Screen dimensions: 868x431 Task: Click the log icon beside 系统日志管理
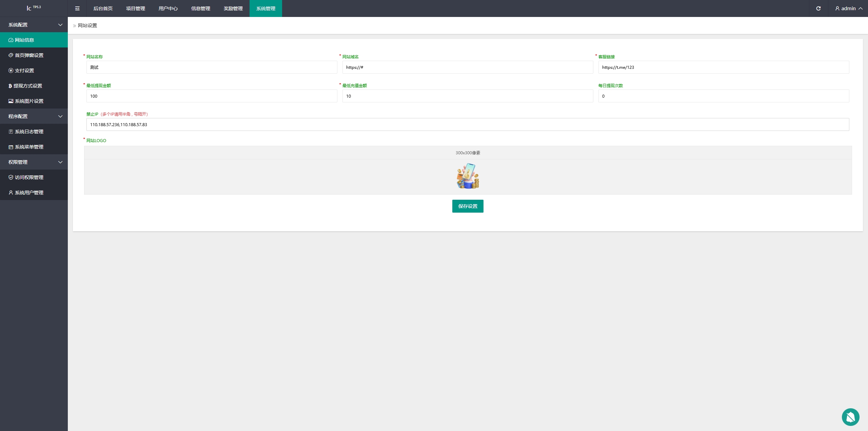point(11,132)
